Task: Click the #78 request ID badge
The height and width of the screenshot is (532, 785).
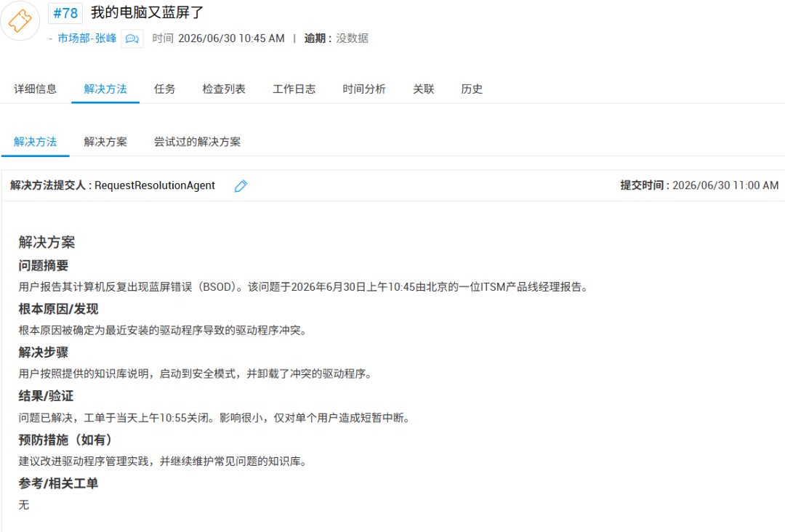Action: point(65,13)
